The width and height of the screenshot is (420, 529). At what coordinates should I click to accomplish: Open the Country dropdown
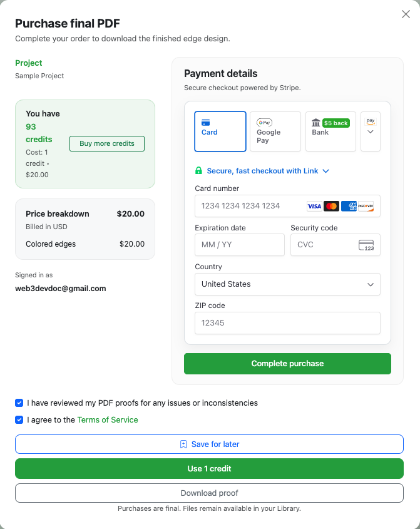click(287, 284)
